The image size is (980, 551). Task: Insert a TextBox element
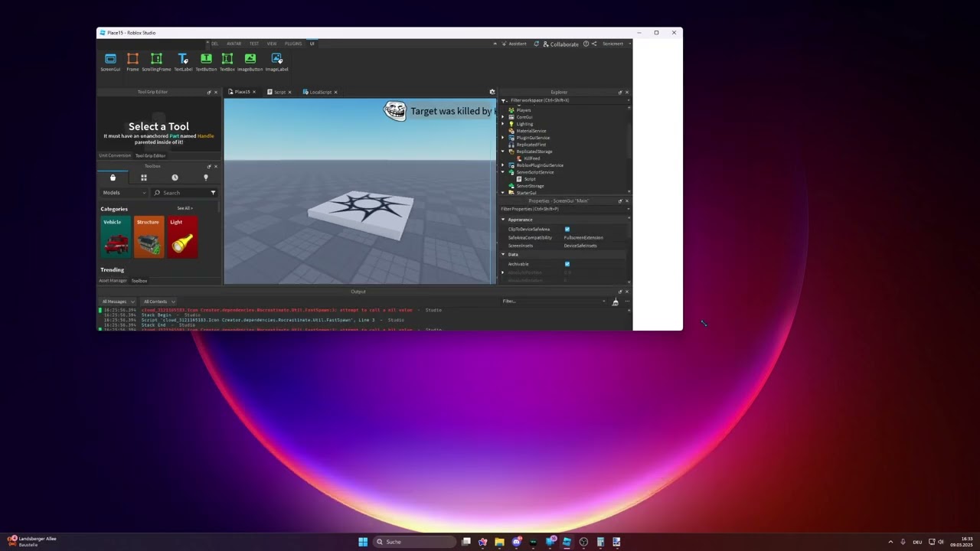227,62
